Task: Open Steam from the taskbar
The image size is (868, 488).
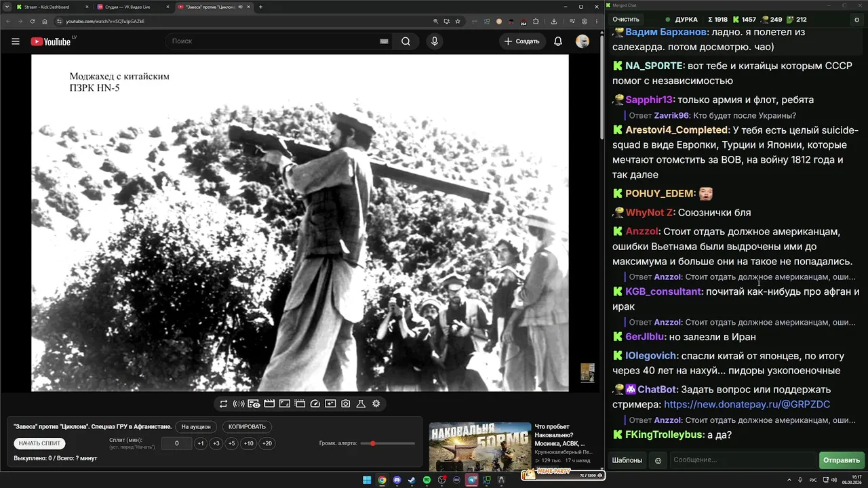Action: click(x=412, y=480)
